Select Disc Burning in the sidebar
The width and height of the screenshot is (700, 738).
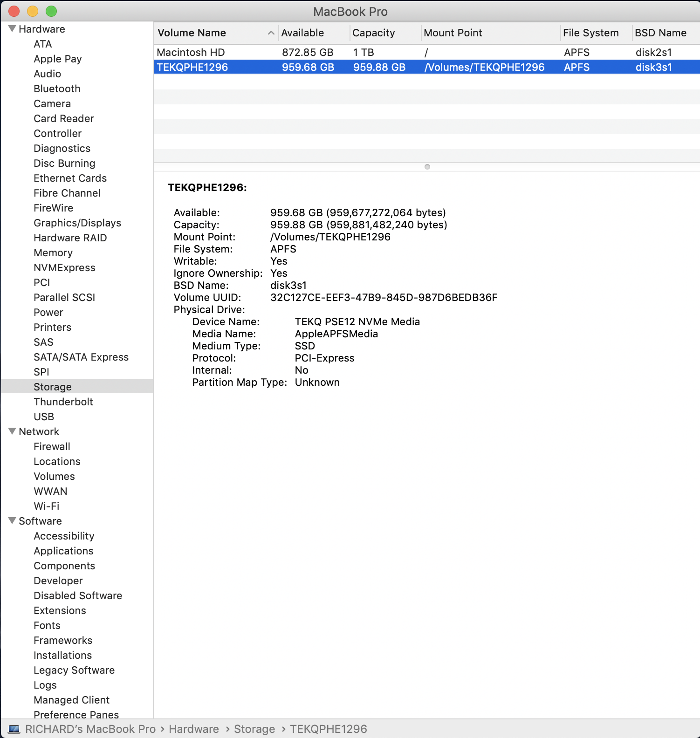[64, 163]
